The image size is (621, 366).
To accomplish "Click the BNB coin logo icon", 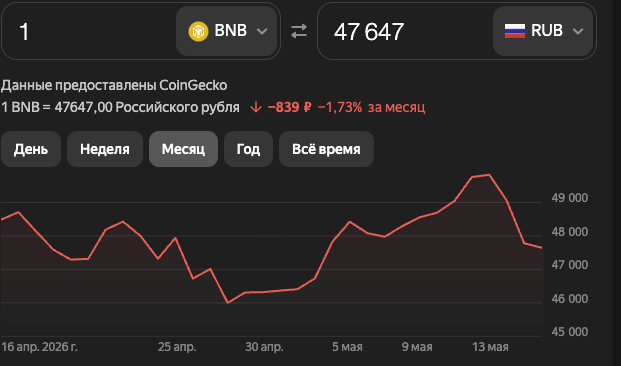I will (198, 31).
